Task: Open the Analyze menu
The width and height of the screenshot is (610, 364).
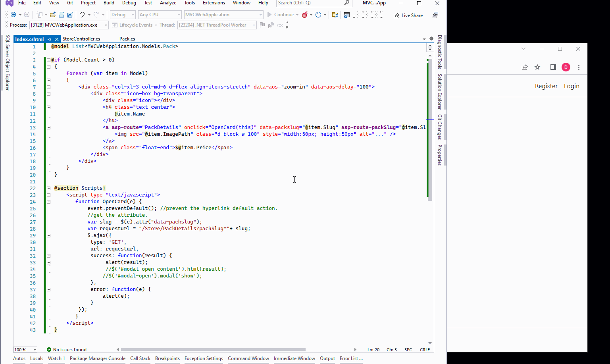Action: (168, 3)
